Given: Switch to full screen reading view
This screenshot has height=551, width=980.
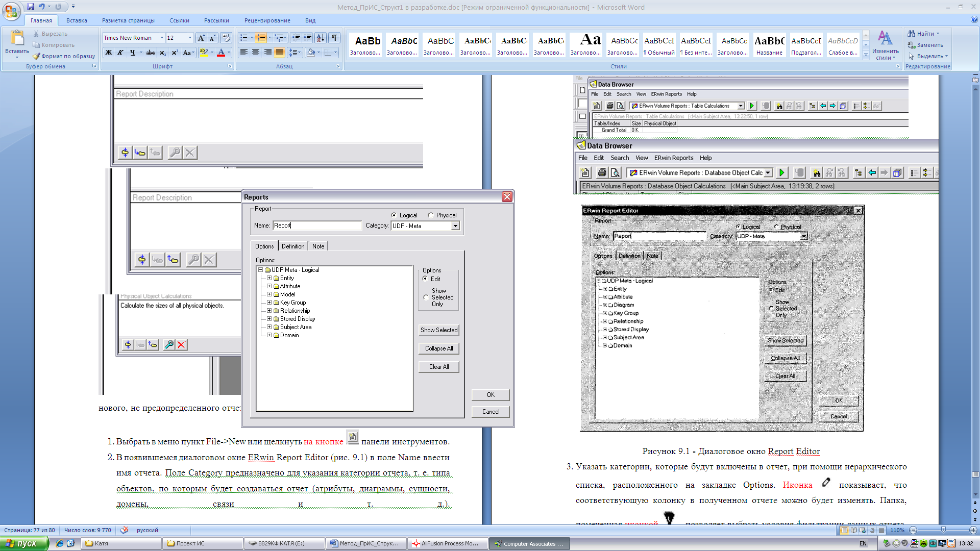Looking at the screenshot, I should (853, 530).
